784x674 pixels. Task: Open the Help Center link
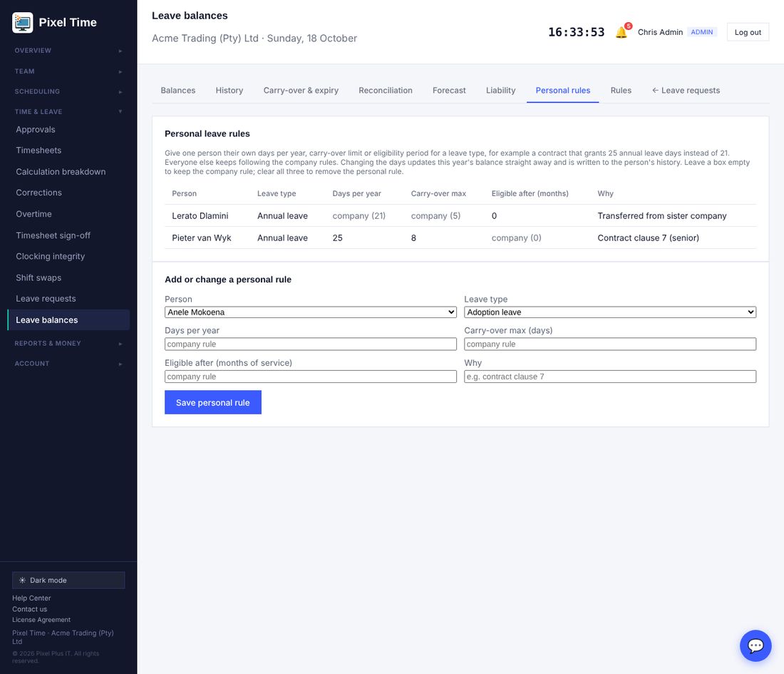click(x=31, y=598)
